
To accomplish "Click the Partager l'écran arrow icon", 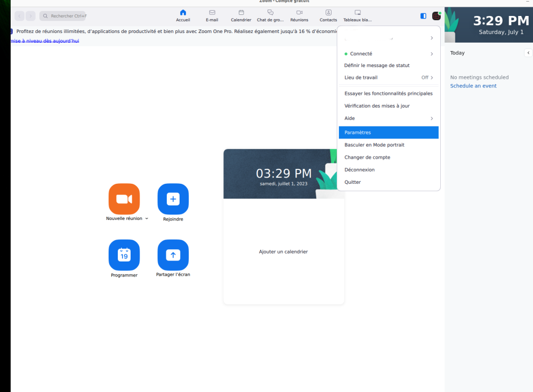I will click(173, 255).
